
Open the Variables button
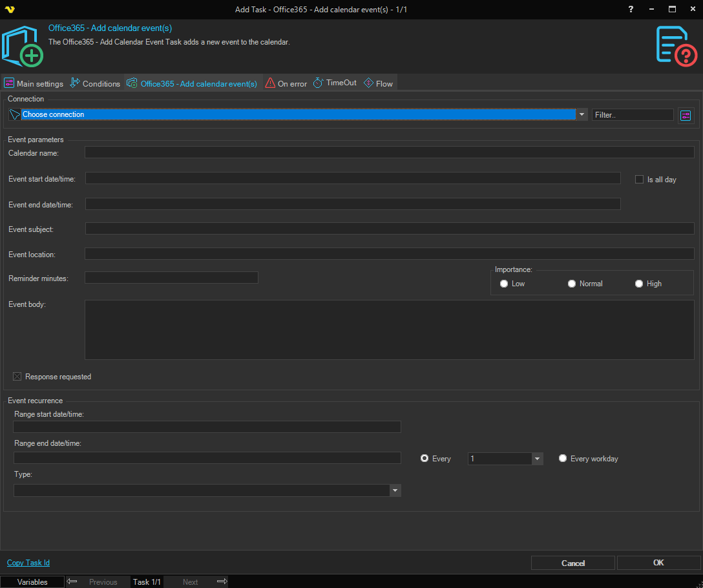32,582
